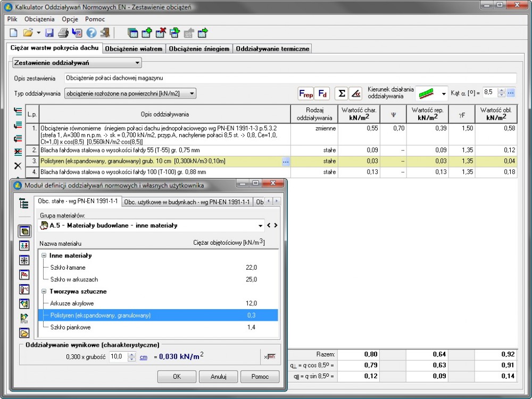Open the Opcje menu
The image size is (532, 399).
[70, 19]
